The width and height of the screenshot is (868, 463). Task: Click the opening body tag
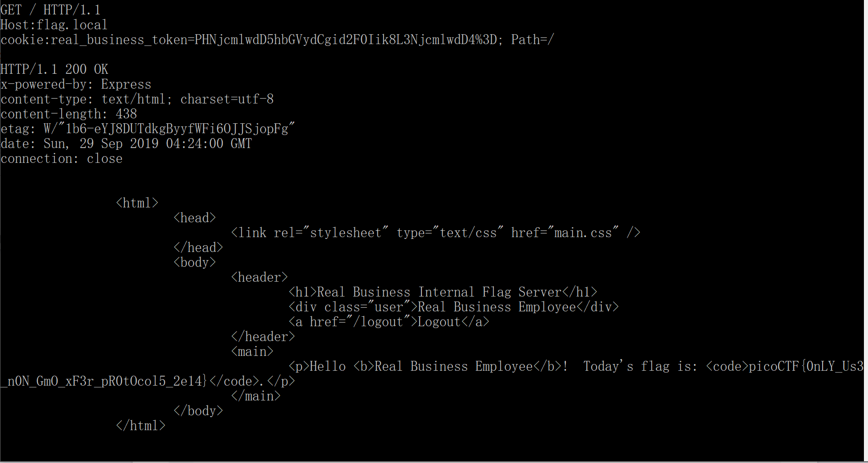[x=195, y=262]
